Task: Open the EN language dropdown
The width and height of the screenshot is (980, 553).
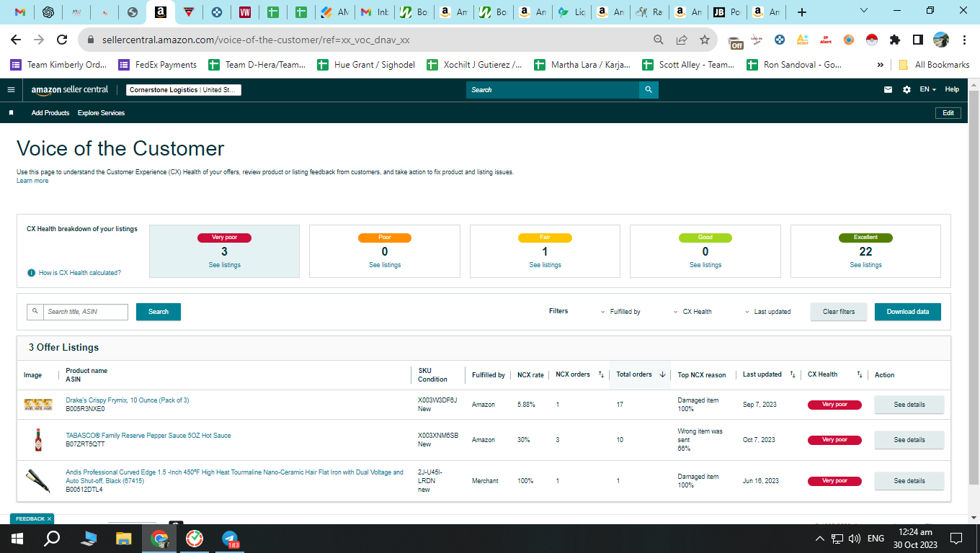Action: [927, 90]
